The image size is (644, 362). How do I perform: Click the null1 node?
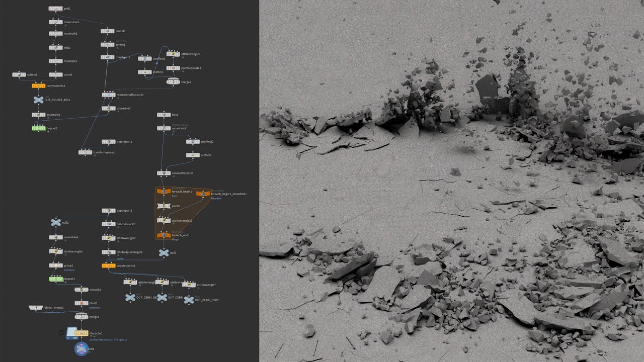[164, 253]
